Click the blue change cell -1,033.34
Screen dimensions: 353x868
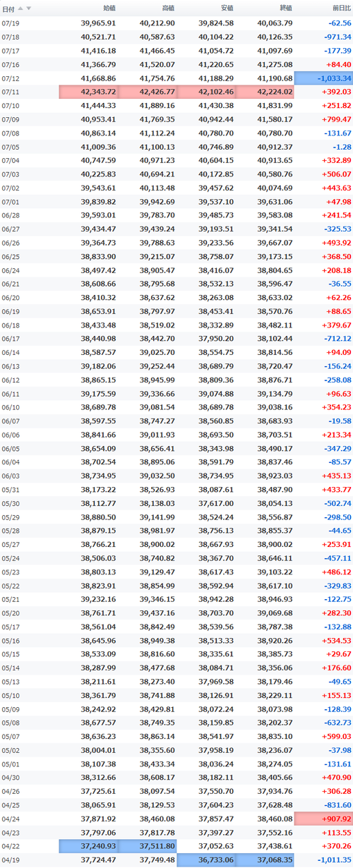click(x=324, y=78)
